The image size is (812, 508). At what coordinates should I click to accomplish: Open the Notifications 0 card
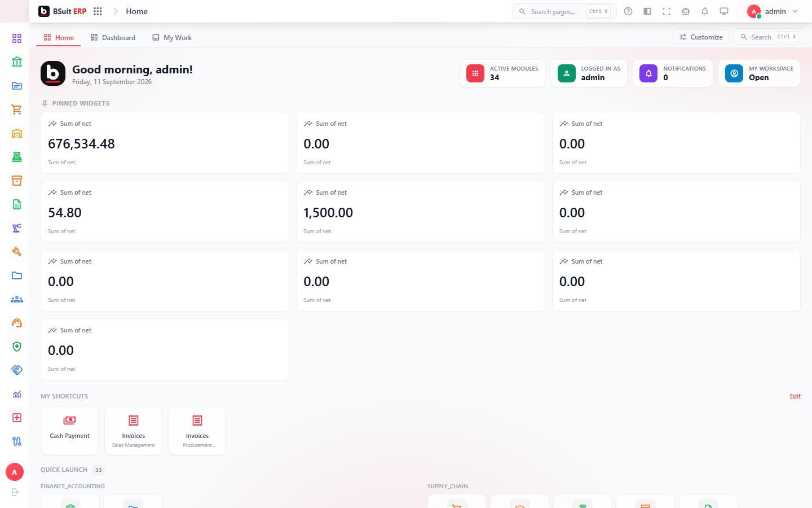[x=673, y=73]
